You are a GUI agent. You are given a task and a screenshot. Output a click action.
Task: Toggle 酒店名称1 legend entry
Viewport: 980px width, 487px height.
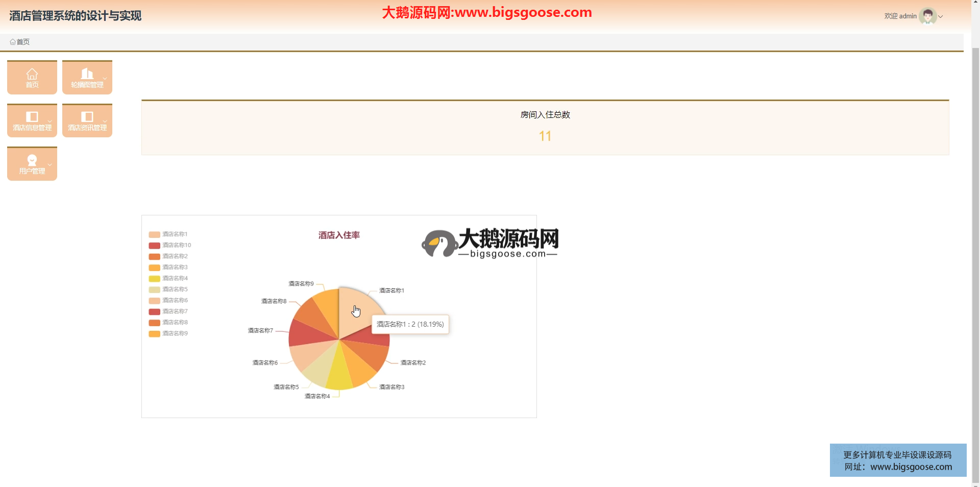(x=175, y=234)
